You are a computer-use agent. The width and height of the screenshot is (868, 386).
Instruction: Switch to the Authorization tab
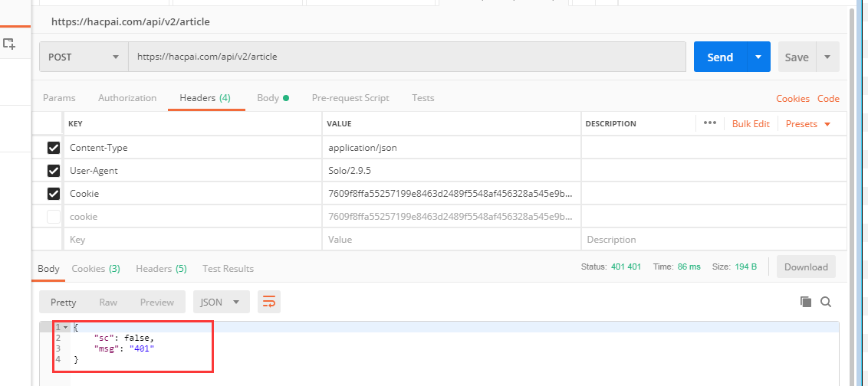(127, 98)
